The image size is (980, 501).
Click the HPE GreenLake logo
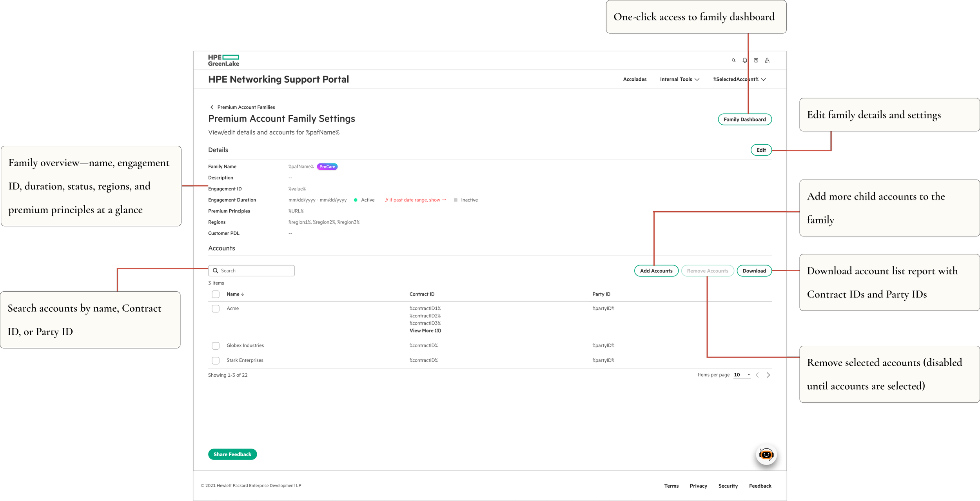pyautogui.click(x=223, y=60)
